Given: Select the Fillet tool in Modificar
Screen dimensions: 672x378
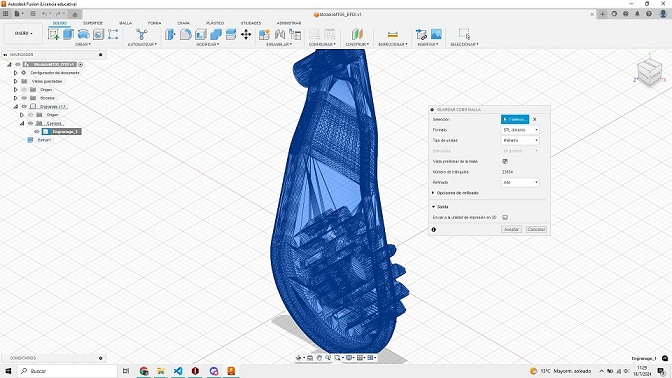Looking at the screenshot, I should [x=185, y=34].
